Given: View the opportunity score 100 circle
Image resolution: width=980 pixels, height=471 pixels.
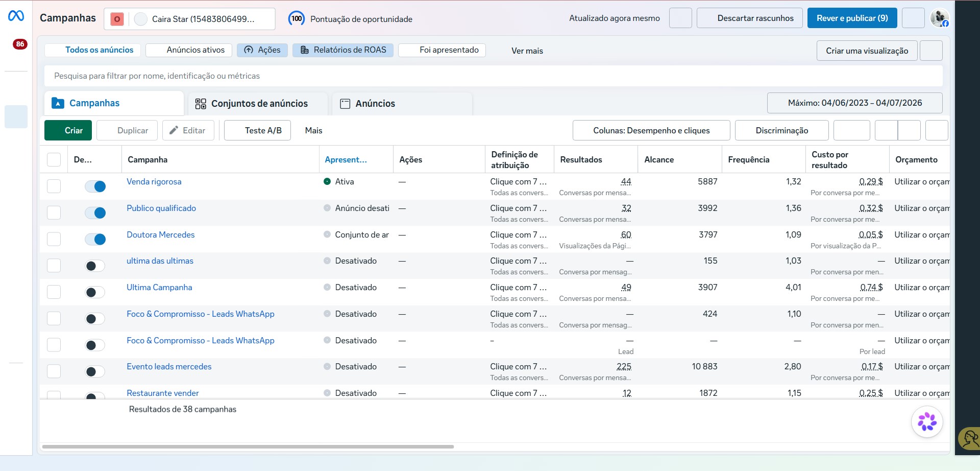Looking at the screenshot, I should pyautogui.click(x=297, y=18).
